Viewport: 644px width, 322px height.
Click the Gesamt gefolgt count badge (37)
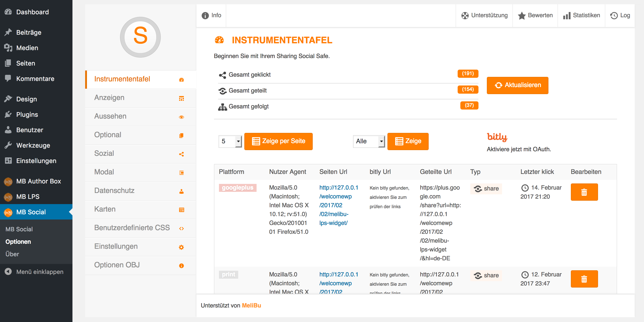[469, 105]
